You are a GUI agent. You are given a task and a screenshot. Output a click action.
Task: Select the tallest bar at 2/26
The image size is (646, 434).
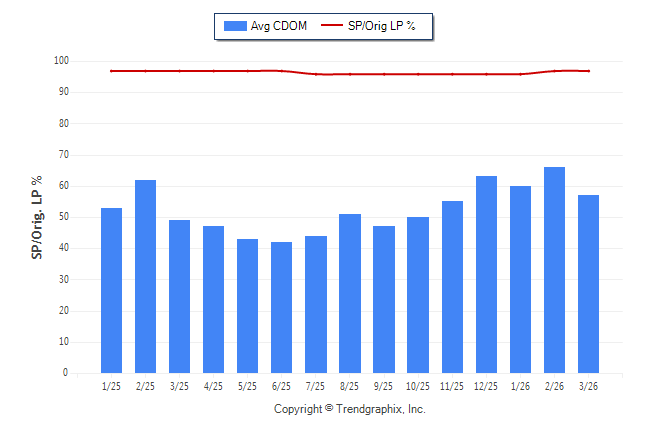(554, 270)
